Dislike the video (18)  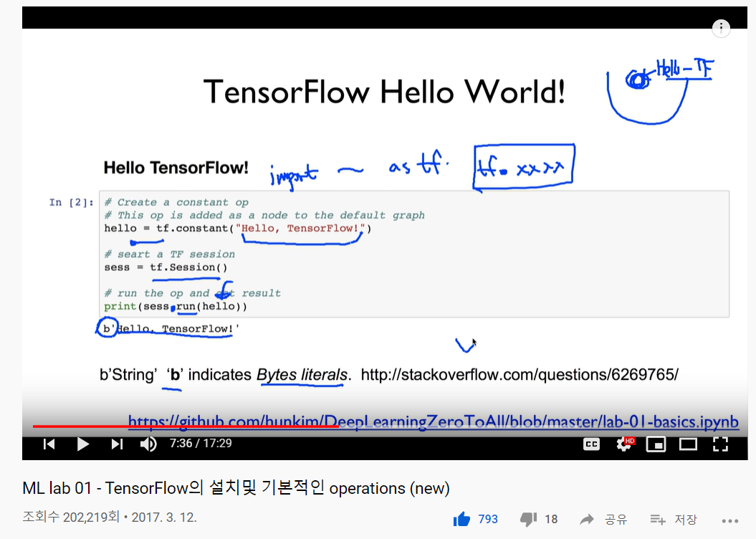pyautogui.click(x=539, y=519)
